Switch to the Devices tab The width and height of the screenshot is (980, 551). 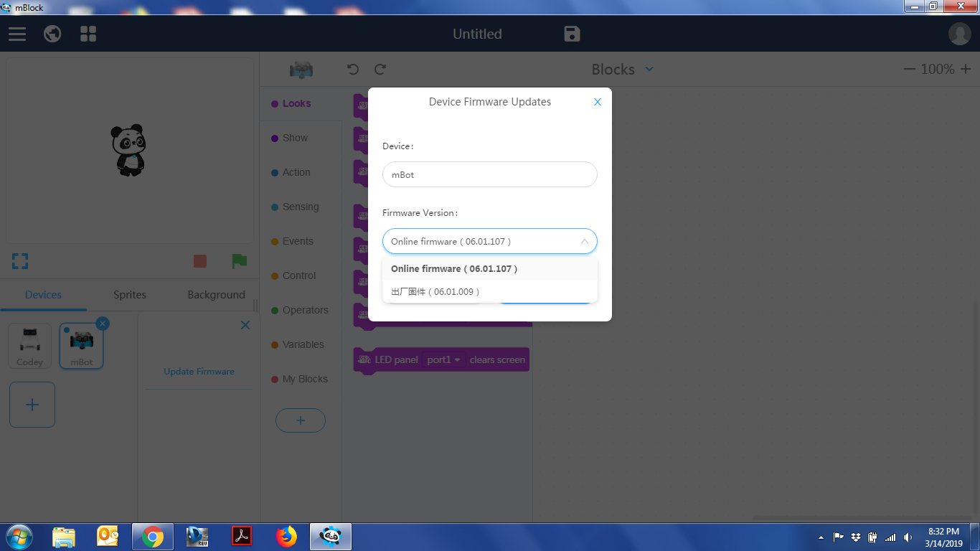43,295
